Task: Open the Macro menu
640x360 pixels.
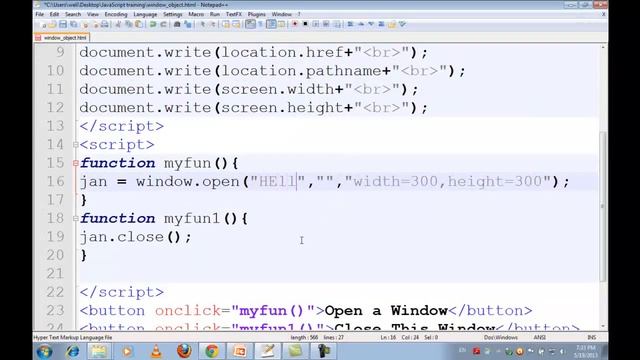Action: (196, 14)
